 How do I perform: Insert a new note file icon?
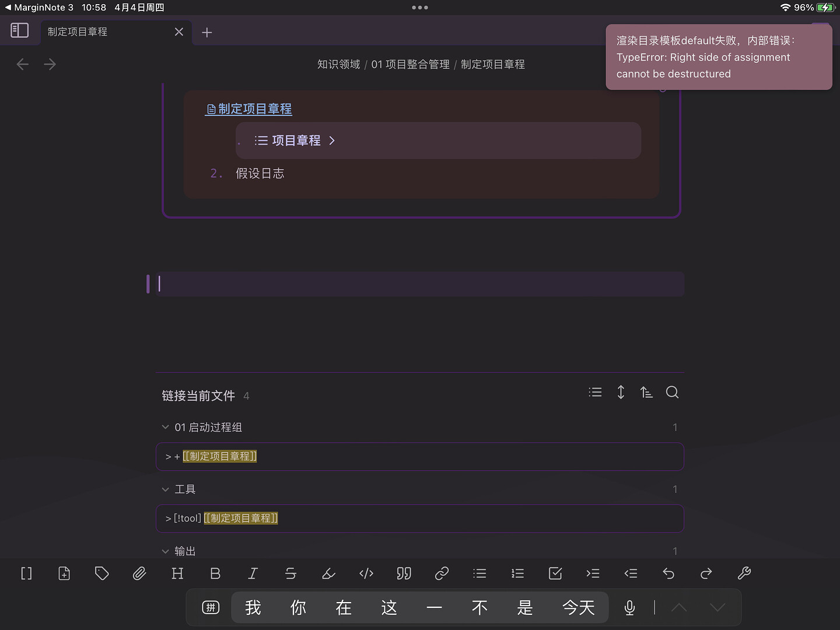(64, 573)
